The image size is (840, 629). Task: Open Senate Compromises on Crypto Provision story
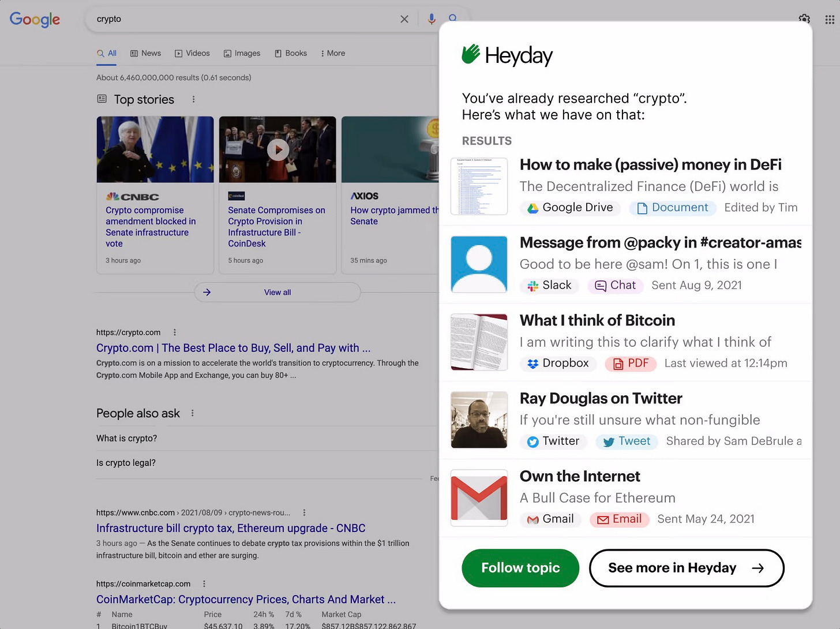(x=276, y=227)
